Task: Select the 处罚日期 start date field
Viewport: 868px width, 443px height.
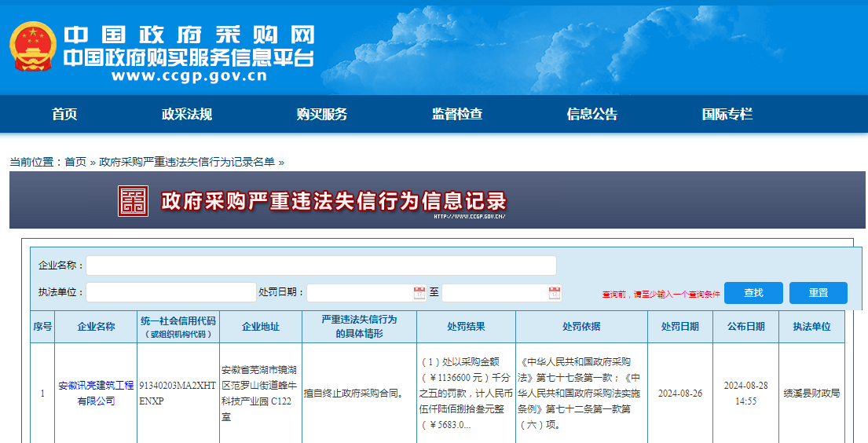Action: coord(360,293)
